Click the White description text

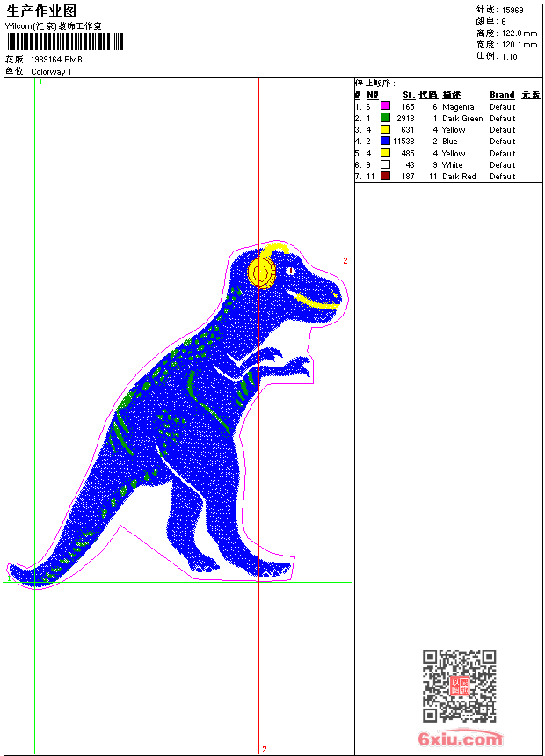pos(453,165)
